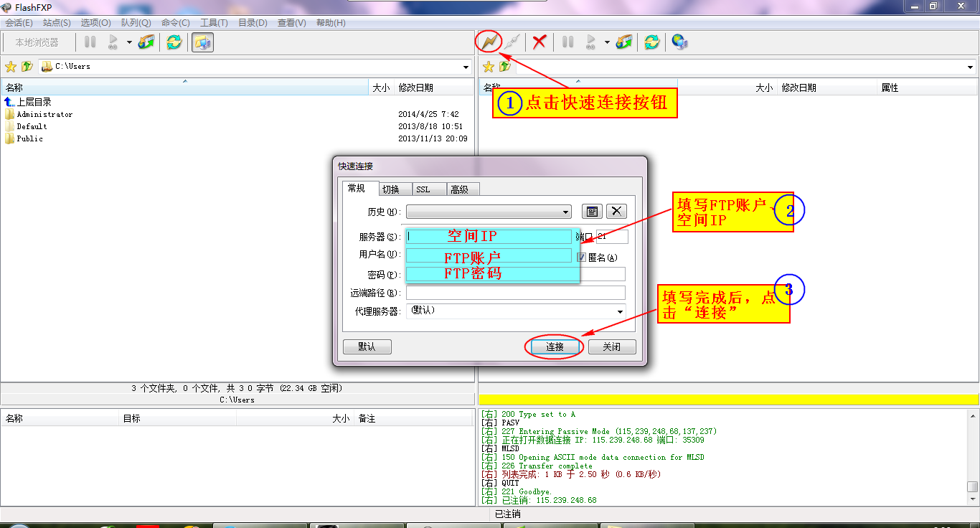Click the 连接 connect button
Viewport: 980px width, 528px height.
tap(555, 346)
